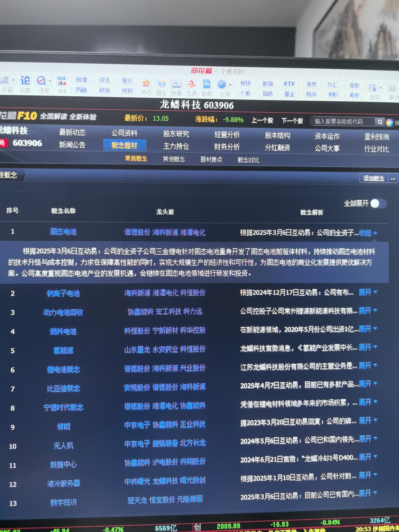Click the 最新价 value 13.05
399x532 pixels.
(161, 119)
